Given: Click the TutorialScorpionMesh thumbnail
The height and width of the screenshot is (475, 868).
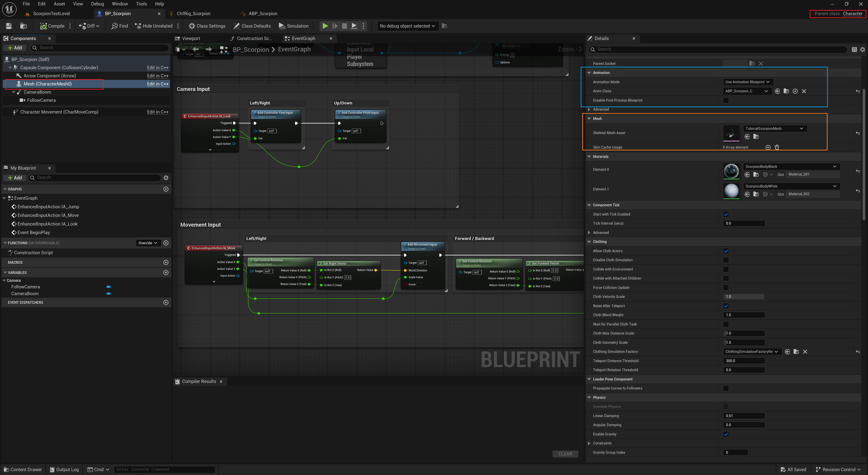Looking at the screenshot, I should pos(731,133).
